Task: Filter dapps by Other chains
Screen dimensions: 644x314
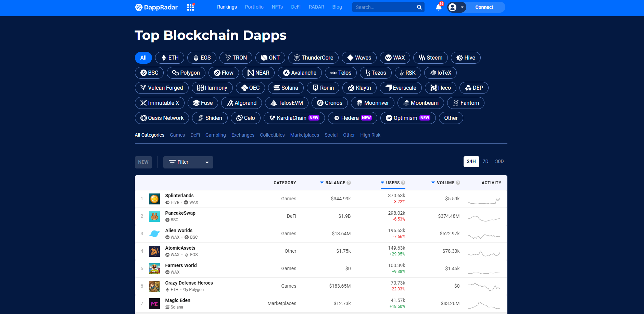Action: pos(451,118)
